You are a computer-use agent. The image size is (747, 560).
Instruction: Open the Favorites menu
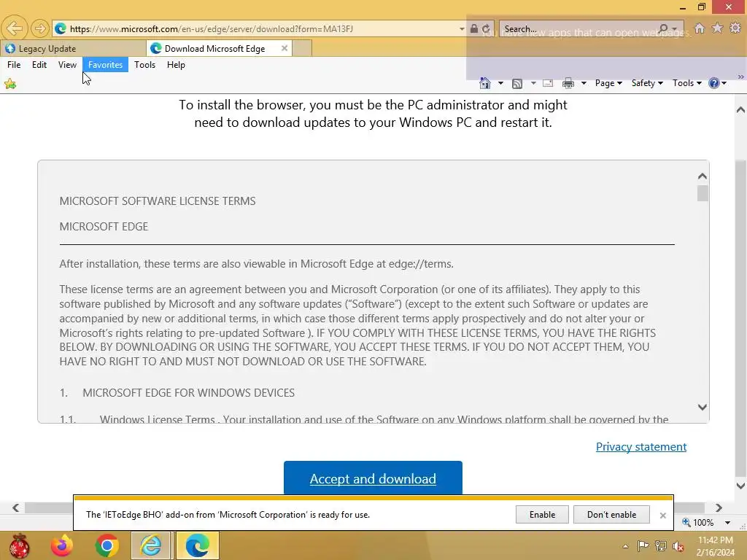tap(105, 65)
